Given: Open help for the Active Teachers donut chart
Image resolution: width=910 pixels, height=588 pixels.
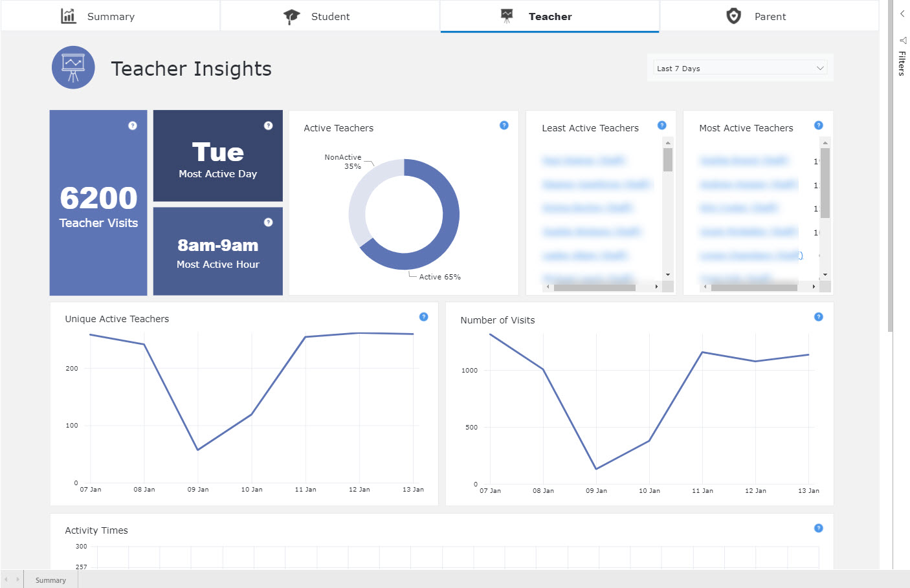Looking at the screenshot, I should (x=504, y=125).
